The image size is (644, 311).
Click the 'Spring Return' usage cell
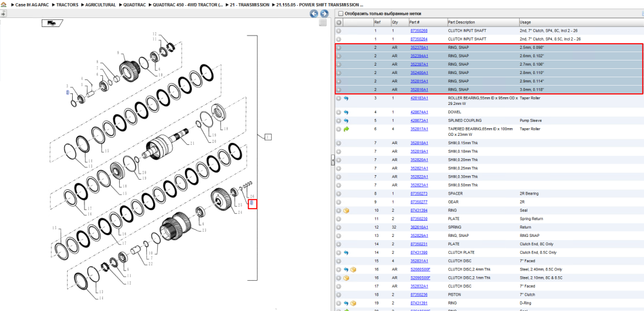coord(531,219)
